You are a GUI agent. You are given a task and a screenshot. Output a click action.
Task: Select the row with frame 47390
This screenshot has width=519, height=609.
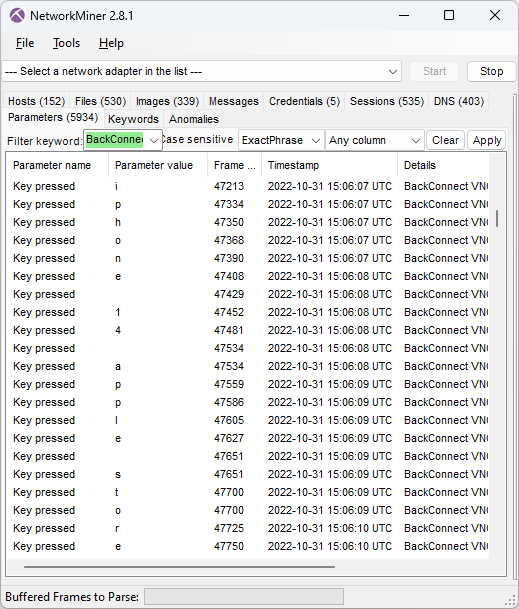(248, 258)
